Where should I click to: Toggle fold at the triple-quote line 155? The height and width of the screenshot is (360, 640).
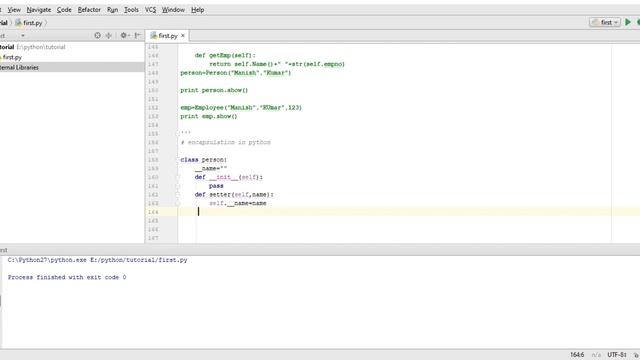click(178, 133)
